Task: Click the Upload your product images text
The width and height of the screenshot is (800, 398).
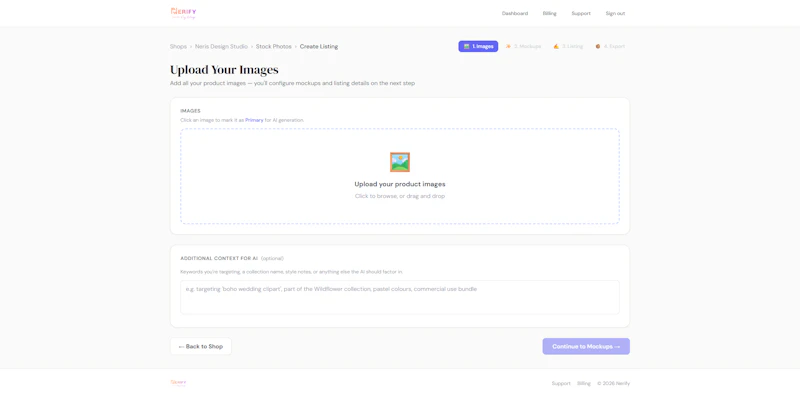Action: tap(400, 184)
